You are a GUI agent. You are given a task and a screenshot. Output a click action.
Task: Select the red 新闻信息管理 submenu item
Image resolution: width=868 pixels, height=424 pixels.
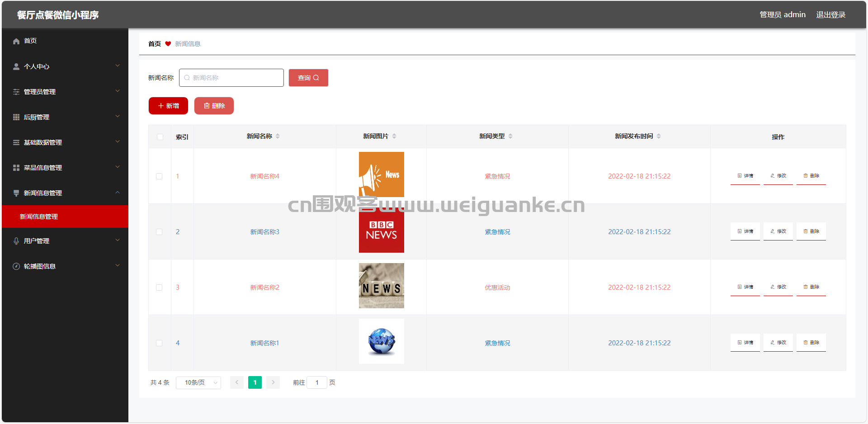65,217
